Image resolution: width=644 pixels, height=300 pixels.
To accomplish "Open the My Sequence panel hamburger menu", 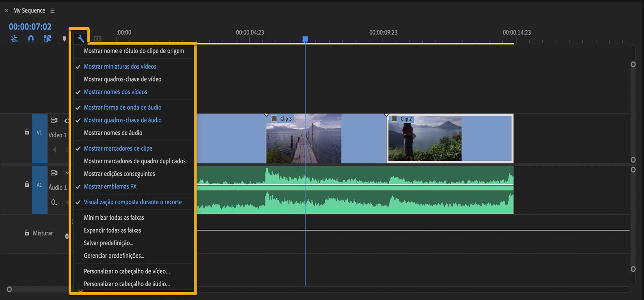I will (x=53, y=11).
